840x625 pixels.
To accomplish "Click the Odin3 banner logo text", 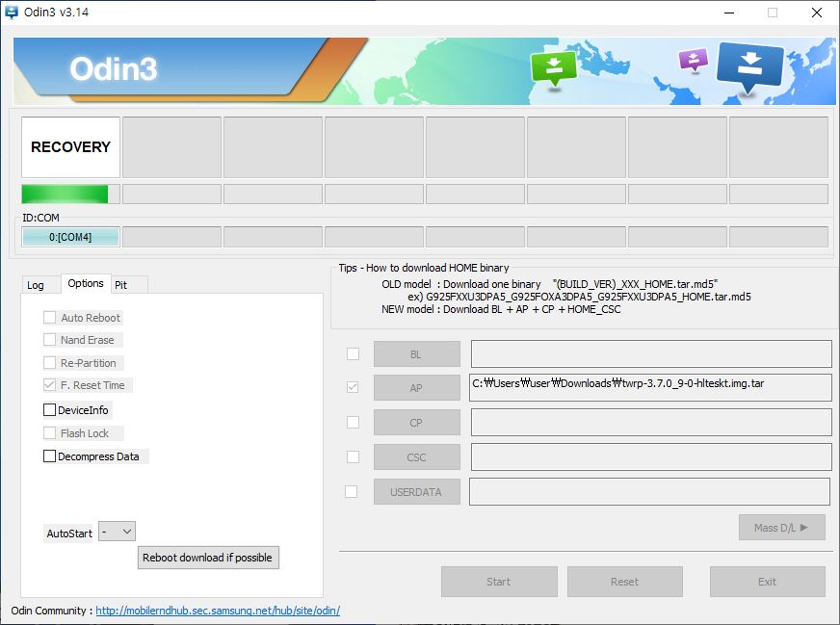I will (113, 69).
